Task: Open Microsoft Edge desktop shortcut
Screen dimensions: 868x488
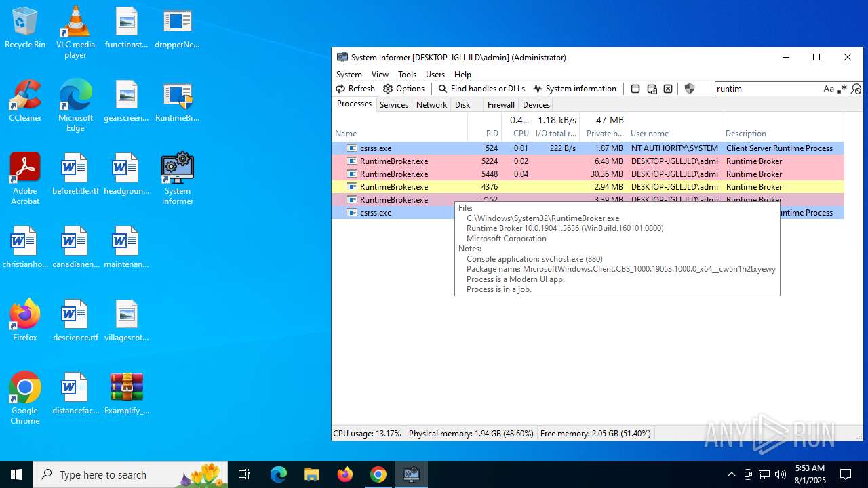Action: coord(75,105)
